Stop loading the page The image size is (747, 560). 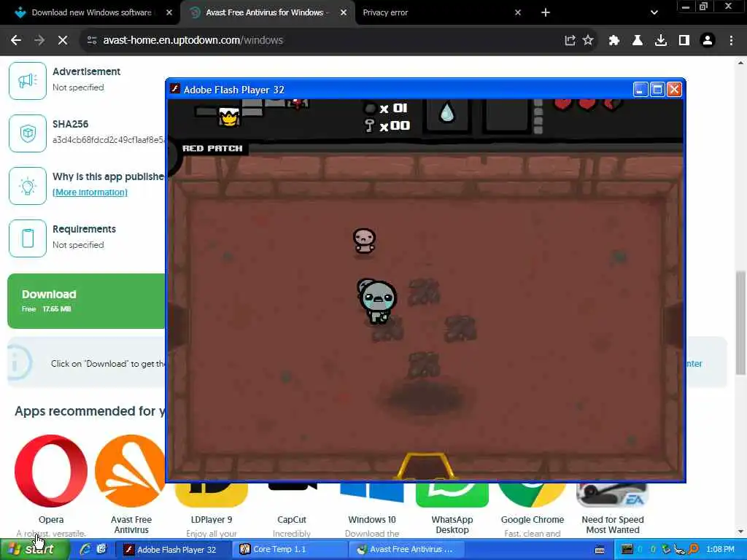[x=63, y=41]
